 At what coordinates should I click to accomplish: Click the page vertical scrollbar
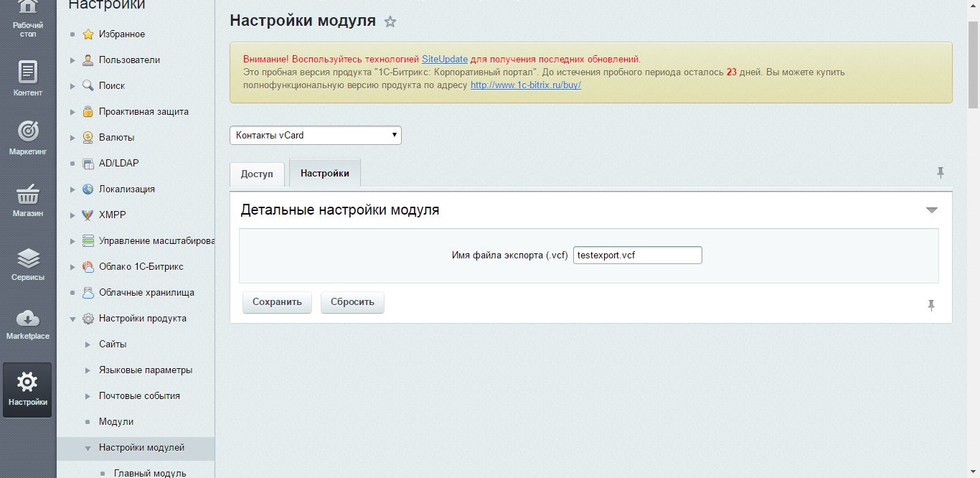[x=974, y=65]
